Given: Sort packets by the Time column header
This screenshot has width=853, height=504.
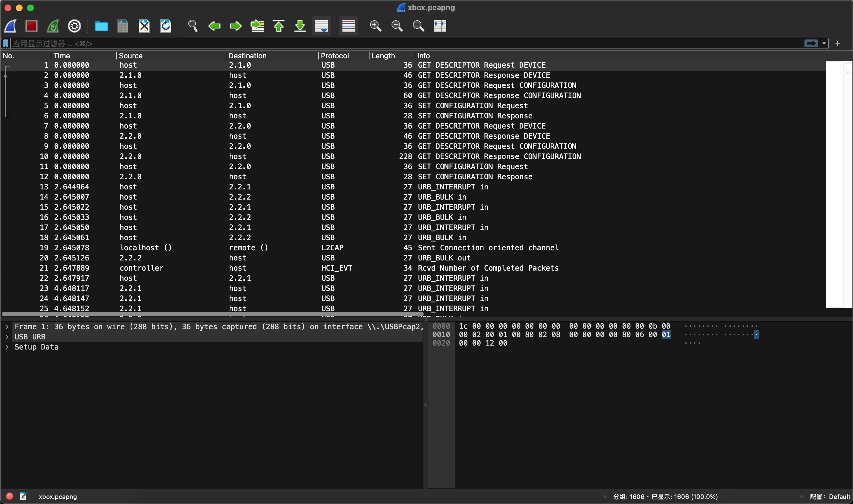Looking at the screenshot, I should pyautogui.click(x=83, y=56).
